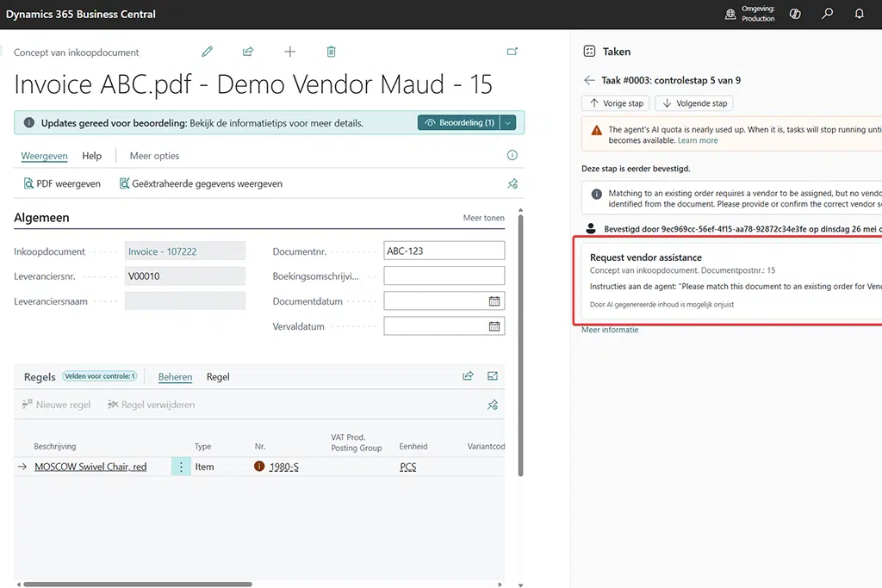Click Meer informatie link

coord(610,330)
